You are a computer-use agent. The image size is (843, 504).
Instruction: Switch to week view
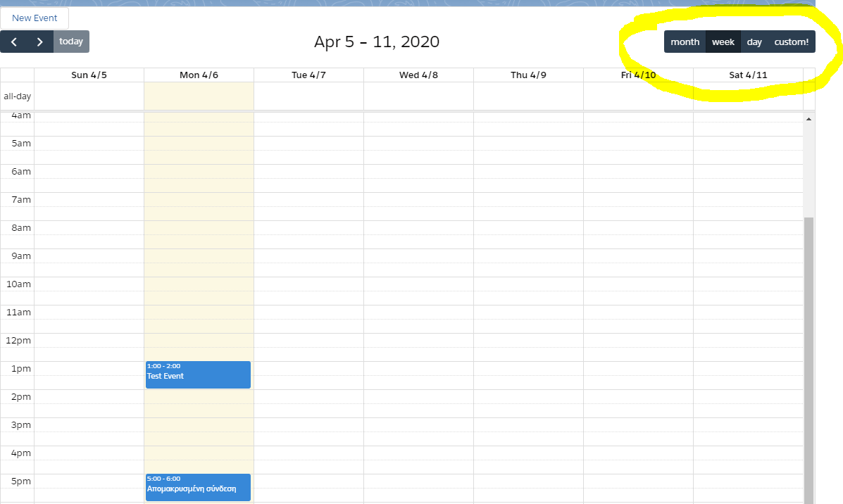tap(723, 42)
